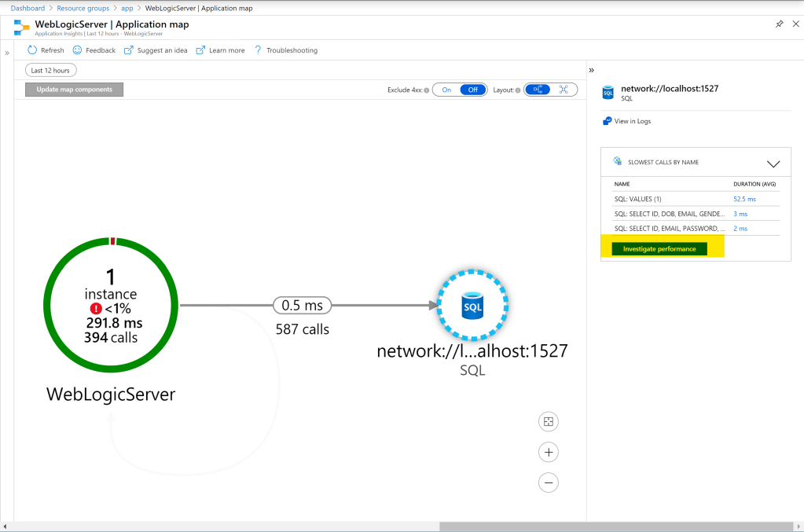The width and height of the screenshot is (804, 532).
Task: Switch layout to the organic graph option
Action: pyautogui.click(x=564, y=90)
